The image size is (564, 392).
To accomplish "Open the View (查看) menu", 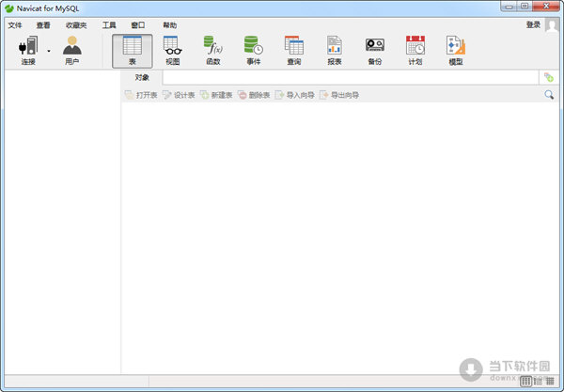I will (x=43, y=25).
